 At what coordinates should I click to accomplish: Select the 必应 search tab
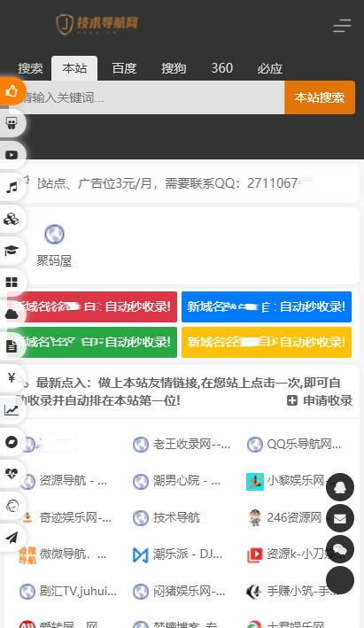270,68
